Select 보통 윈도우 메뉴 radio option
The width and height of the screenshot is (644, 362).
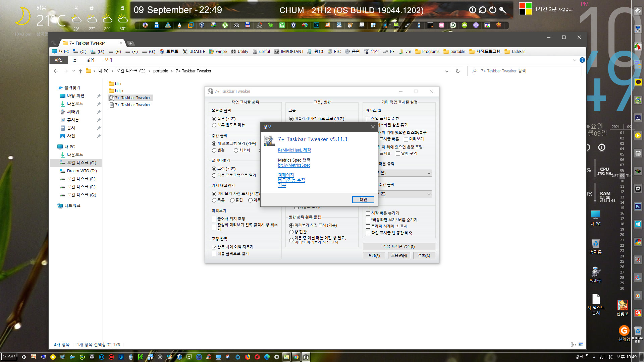pyautogui.click(x=228, y=125)
